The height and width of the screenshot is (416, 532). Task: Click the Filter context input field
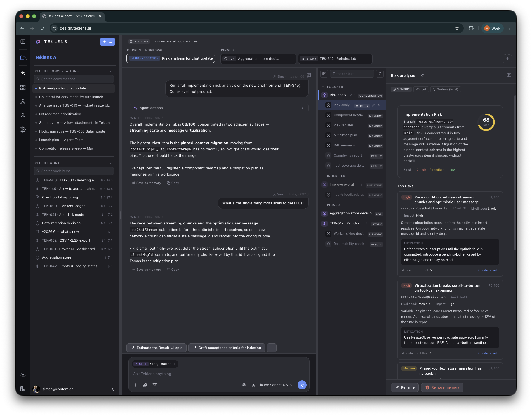pyautogui.click(x=352, y=74)
